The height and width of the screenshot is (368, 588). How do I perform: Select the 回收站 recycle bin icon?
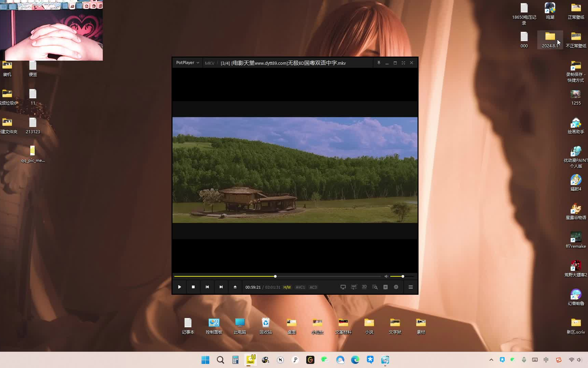[266, 326]
